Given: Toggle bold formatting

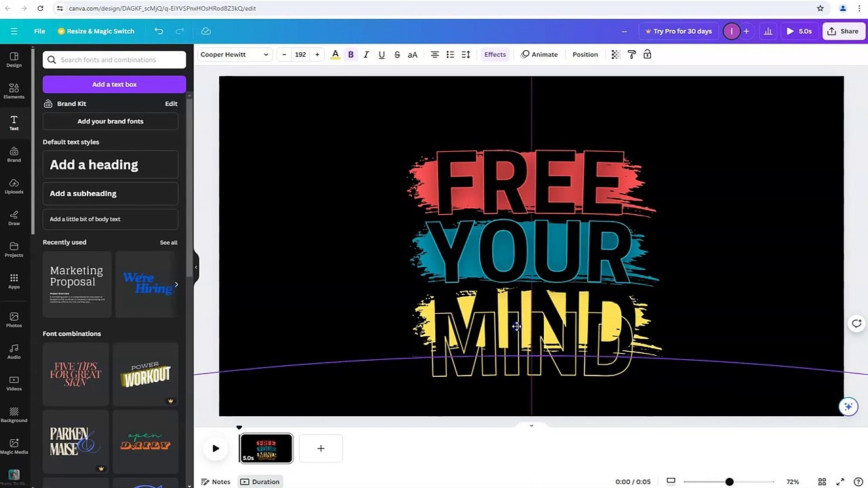Looking at the screenshot, I should [351, 54].
